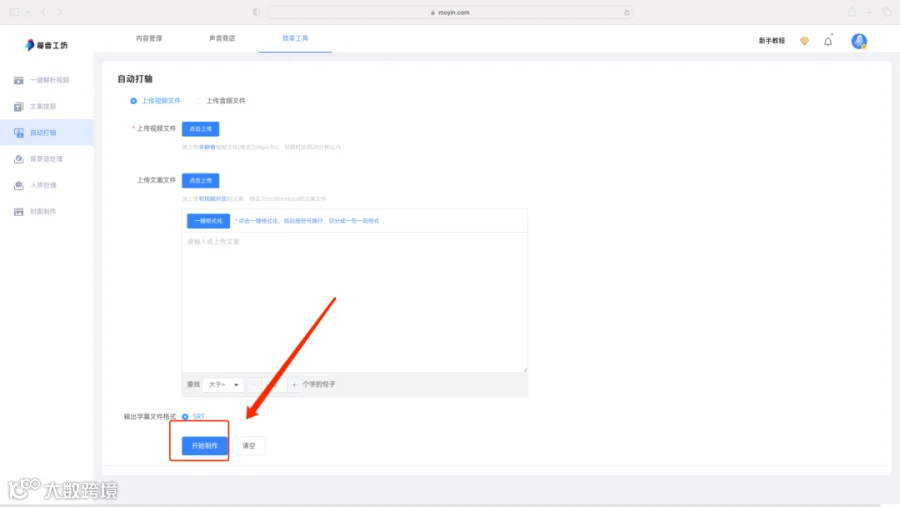Open the notification bell

pos(828,41)
